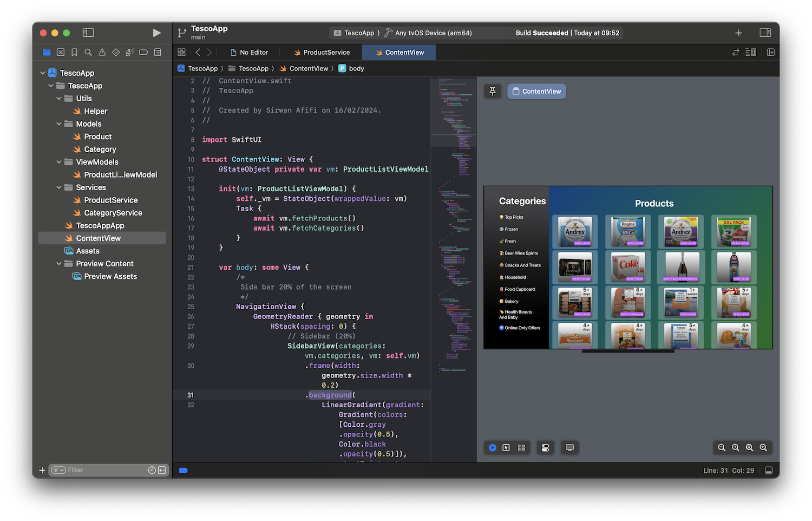Image resolution: width=812 pixels, height=521 pixels.
Task: Switch preview to Selectable mode
Action: click(506, 448)
